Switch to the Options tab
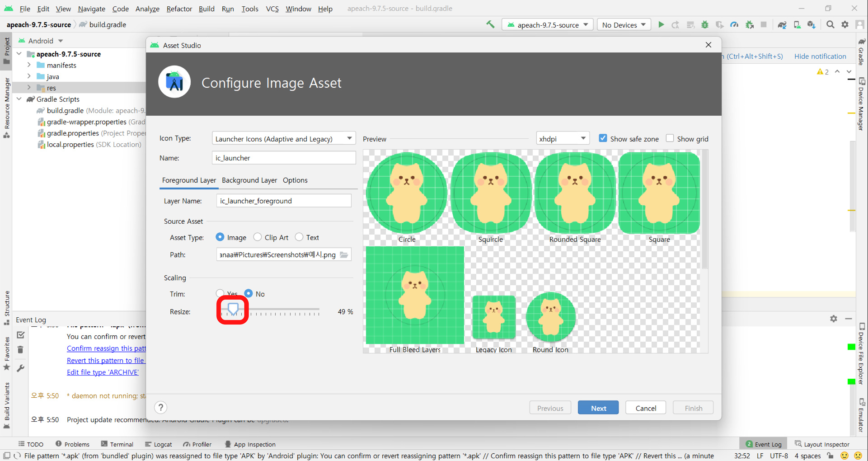Viewport: 868px width, 461px height. (295, 180)
